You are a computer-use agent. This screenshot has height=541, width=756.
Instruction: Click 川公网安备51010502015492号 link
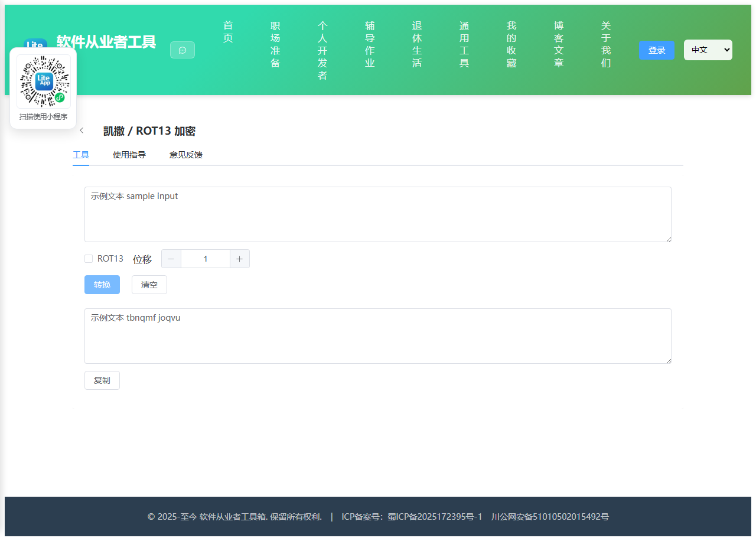point(550,517)
